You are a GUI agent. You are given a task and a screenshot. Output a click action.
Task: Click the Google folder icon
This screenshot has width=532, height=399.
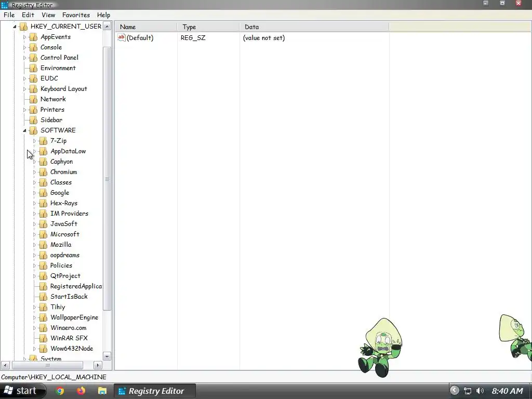(x=43, y=193)
